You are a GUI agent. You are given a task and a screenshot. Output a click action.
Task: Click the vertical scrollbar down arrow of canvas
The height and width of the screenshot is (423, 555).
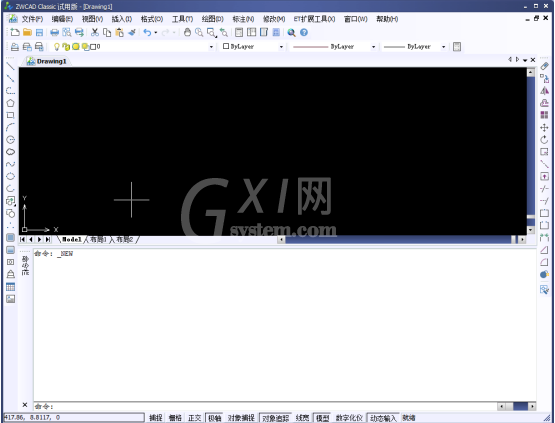(x=531, y=230)
